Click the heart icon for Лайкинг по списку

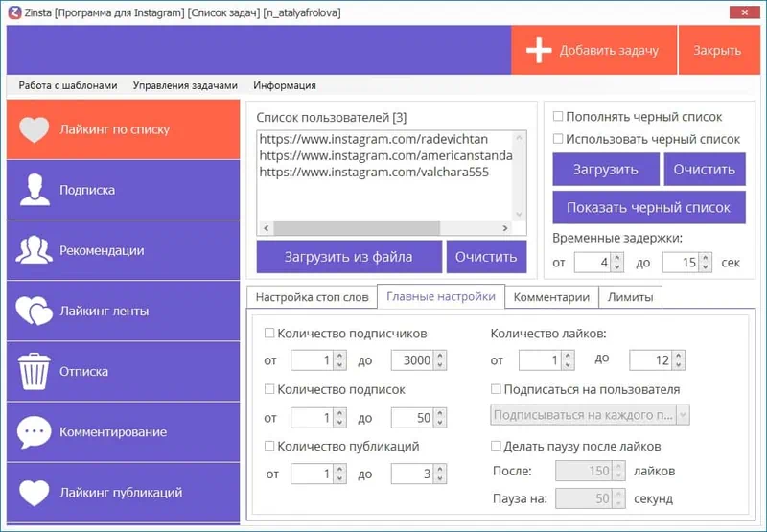point(34,129)
